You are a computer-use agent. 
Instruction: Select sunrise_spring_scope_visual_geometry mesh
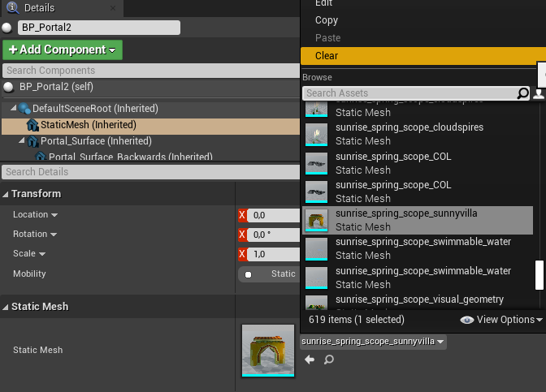coord(418,301)
